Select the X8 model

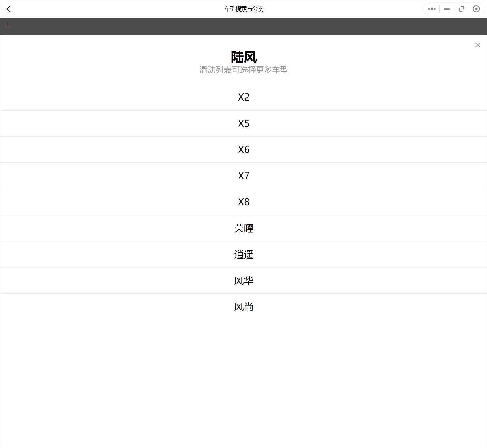[243, 202]
